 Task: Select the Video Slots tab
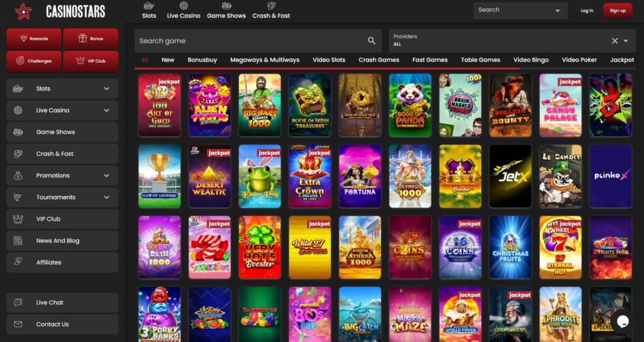click(329, 60)
